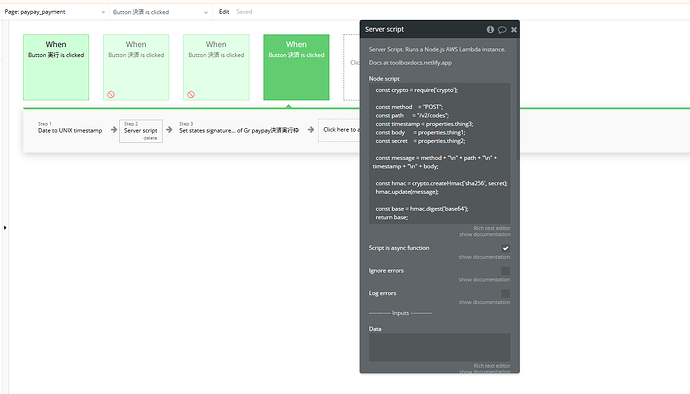690x394 pixels.
Task: Click into the Data input field
Action: pyautogui.click(x=439, y=347)
